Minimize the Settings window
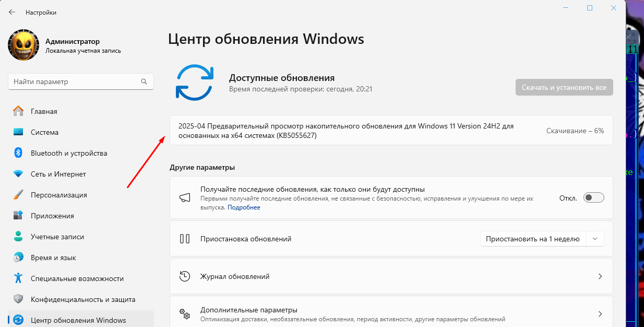The image size is (644, 327). coord(566,8)
